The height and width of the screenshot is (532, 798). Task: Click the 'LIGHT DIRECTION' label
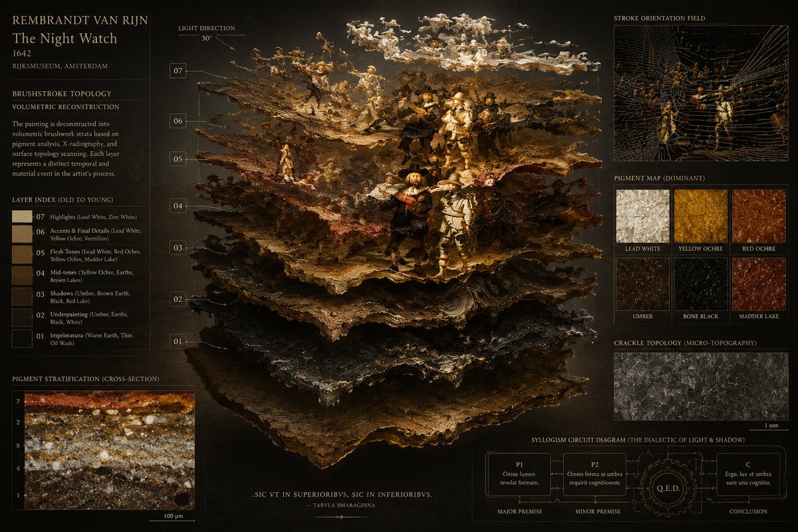tap(207, 28)
